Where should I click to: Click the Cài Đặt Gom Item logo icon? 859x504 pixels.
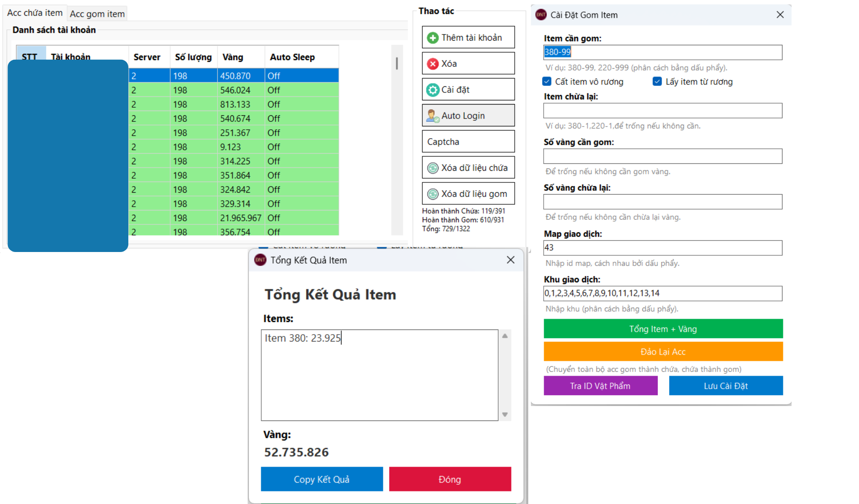point(541,15)
